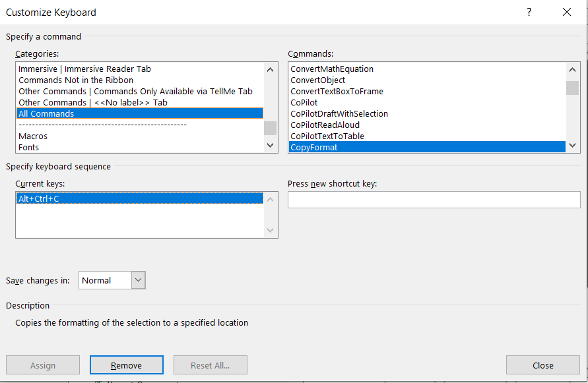
Task: Click the Reset All button
Action: coord(210,365)
